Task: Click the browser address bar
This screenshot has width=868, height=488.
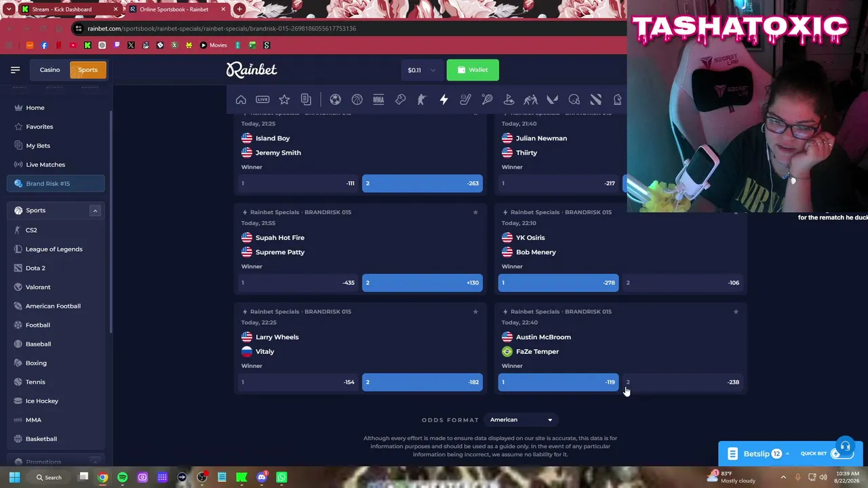Action: (x=346, y=28)
